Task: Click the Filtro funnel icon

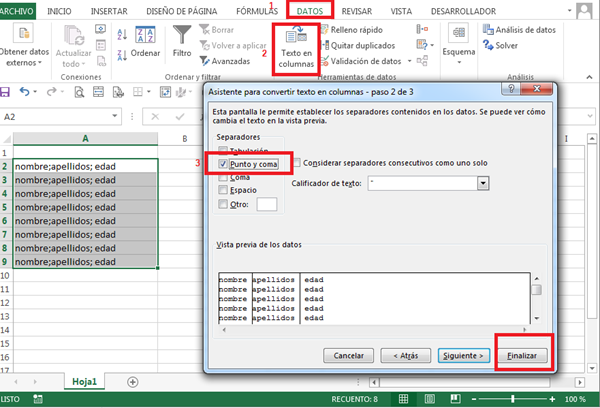Action: 182,36
